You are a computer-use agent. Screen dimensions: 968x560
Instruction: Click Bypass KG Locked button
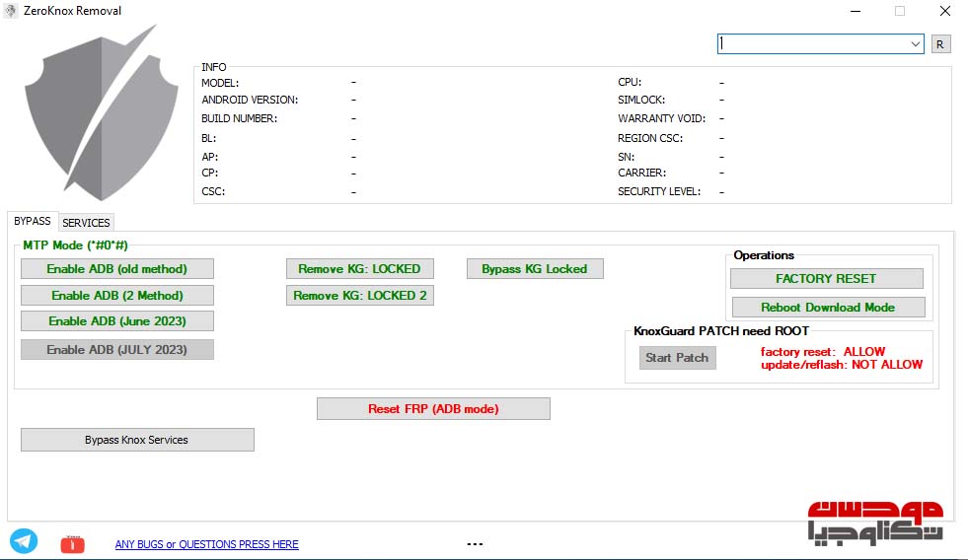click(535, 269)
